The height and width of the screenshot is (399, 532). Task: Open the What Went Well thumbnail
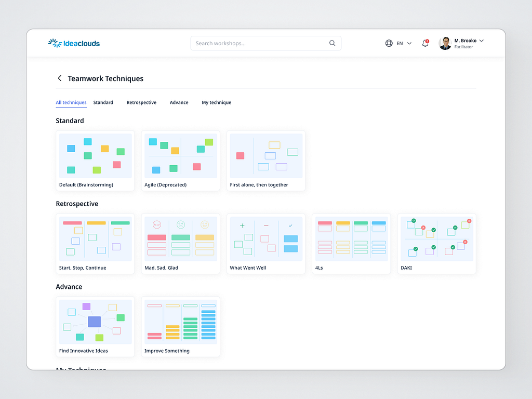click(266, 239)
